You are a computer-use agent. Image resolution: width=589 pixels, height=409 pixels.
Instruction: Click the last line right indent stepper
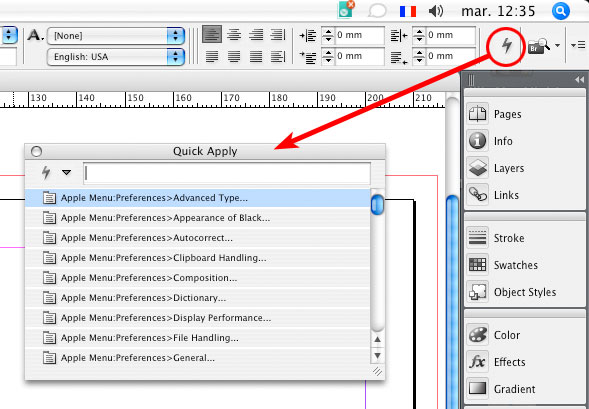[419, 57]
